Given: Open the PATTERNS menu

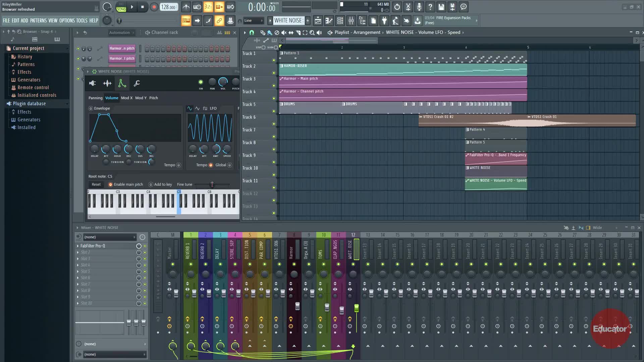Looking at the screenshot, I should coord(38,21).
